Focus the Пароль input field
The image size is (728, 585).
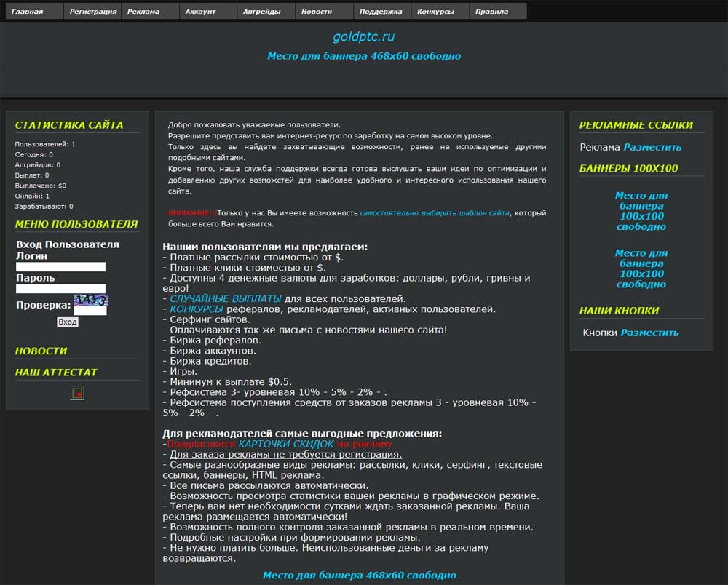pos(61,289)
